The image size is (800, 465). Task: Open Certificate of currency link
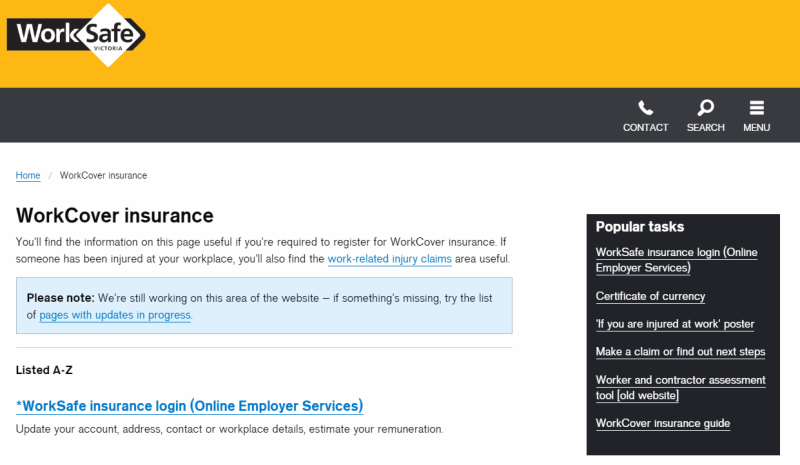click(651, 297)
